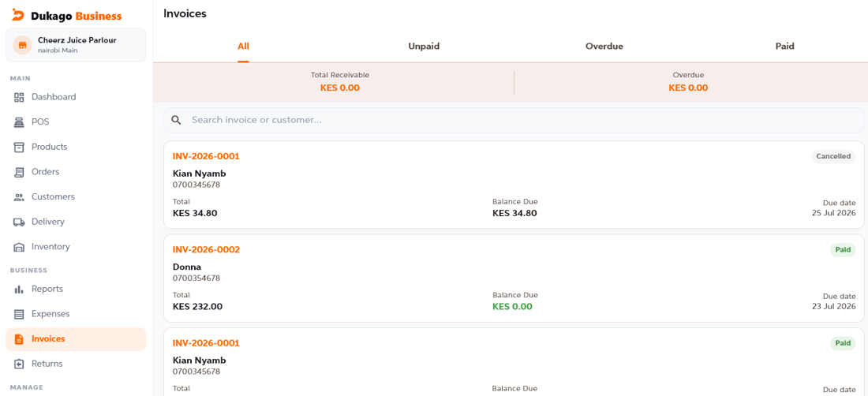868x396 pixels.
Task: Click the Dashboard grid icon in sidebar
Action: coord(19,97)
